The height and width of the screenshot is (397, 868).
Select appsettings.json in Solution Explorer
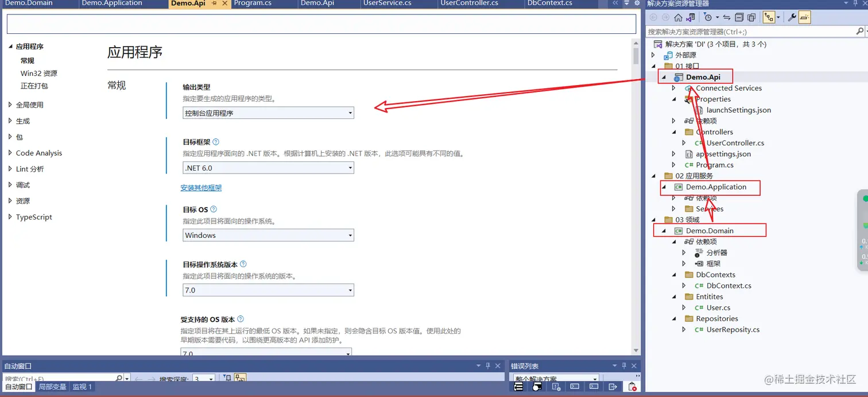click(723, 154)
